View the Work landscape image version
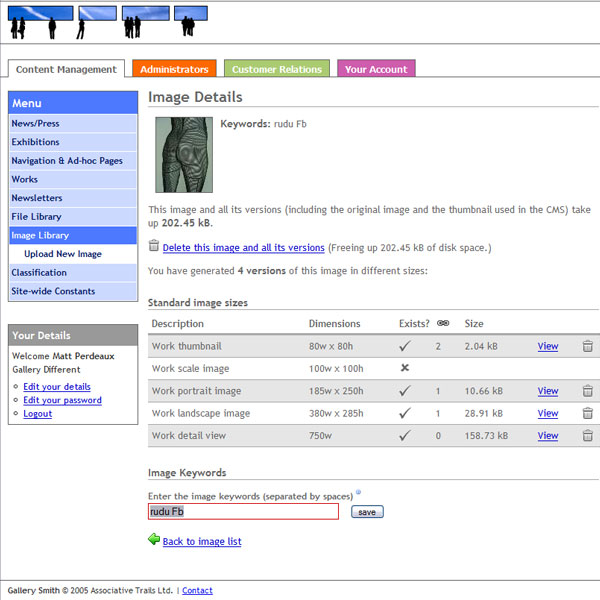600x600 pixels. (x=548, y=413)
